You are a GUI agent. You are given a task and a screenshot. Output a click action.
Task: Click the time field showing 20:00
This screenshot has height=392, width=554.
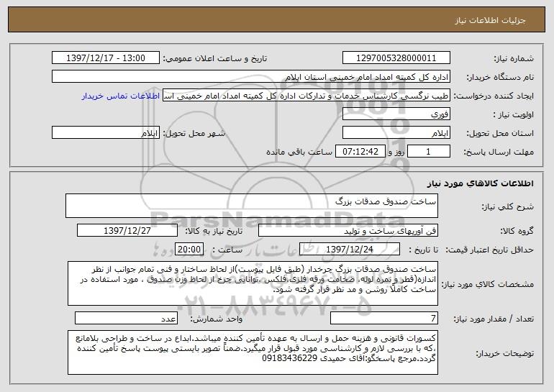189,250
